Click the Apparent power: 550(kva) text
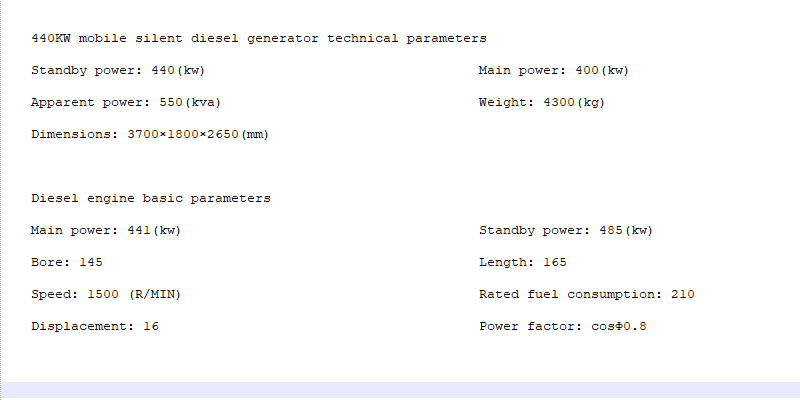The height and width of the screenshot is (400, 800). pos(126,103)
